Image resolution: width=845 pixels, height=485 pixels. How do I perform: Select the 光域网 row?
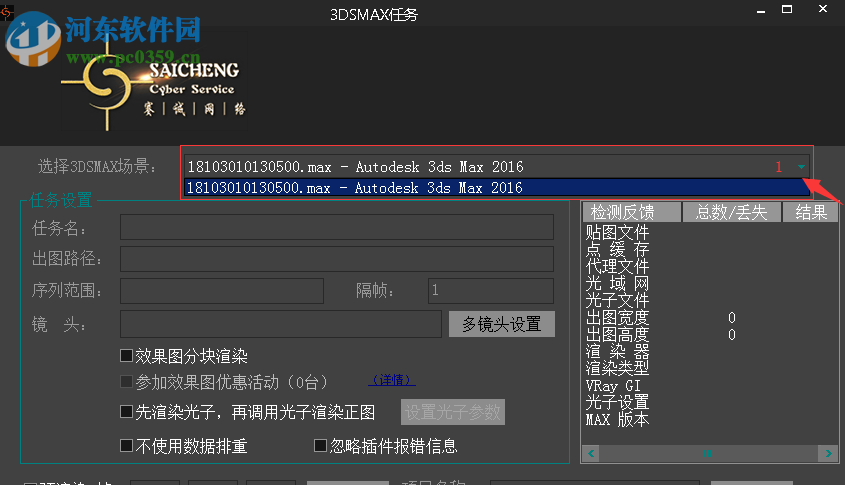click(710, 283)
